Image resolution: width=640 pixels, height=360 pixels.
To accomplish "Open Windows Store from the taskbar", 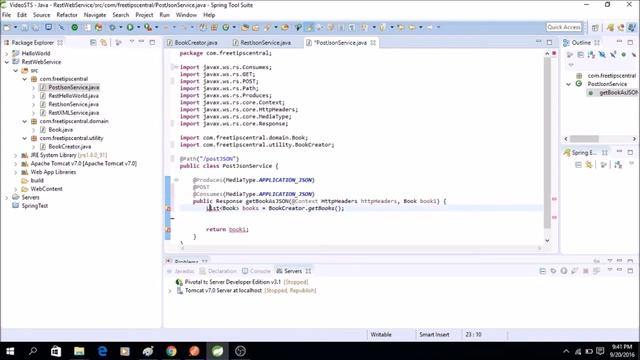I will click(56, 351).
